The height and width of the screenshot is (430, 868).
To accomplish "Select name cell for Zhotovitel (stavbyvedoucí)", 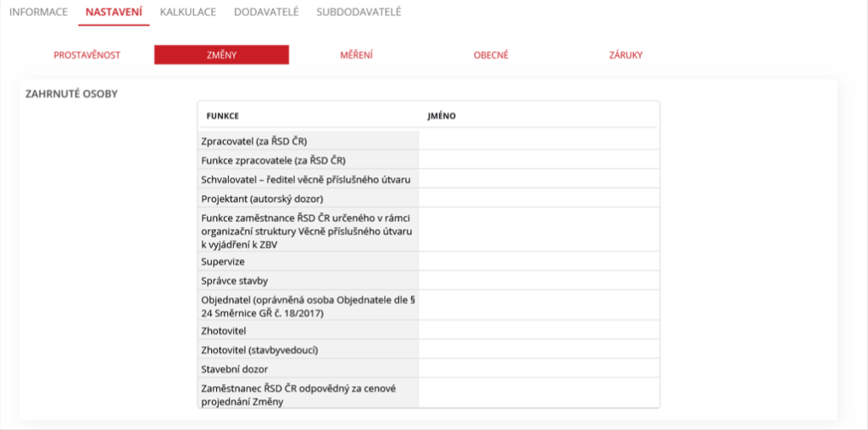I will click(538, 349).
